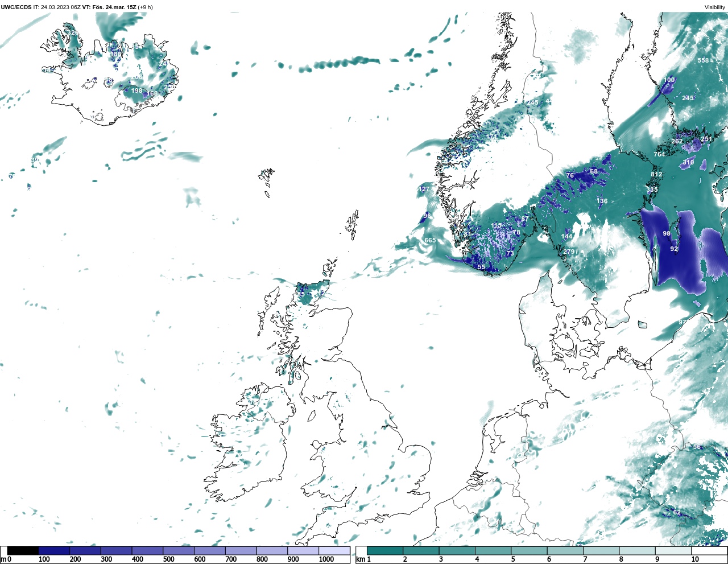Click the '62' value in the lower-right corner
This screenshot has width=728, height=564.
coord(677,512)
